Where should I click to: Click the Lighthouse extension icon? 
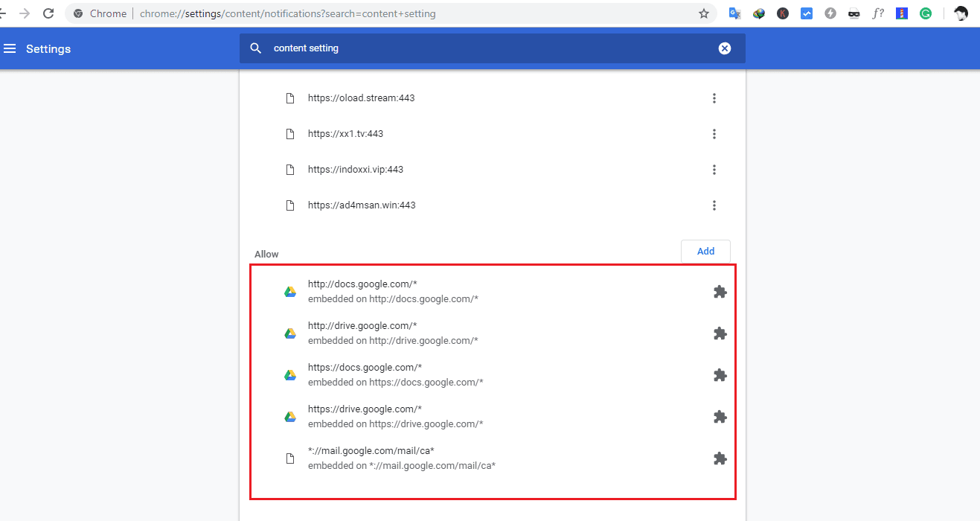[902, 13]
